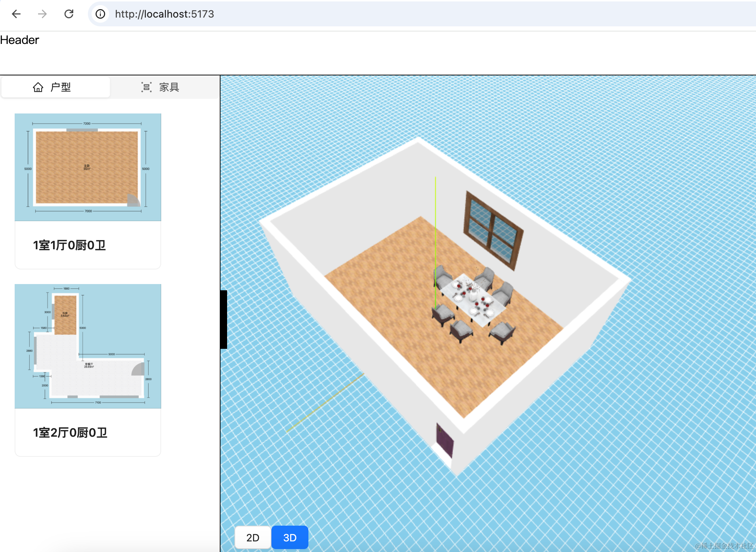Image resolution: width=756 pixels, height=552 pixels.
Task: Click the 1室1厅0厨0卫 card title
Action: point(69,245)
